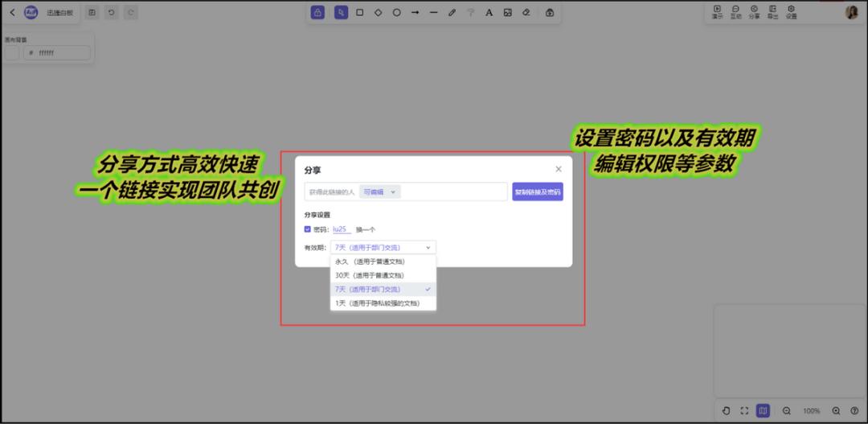Select the diamond shape tool

[x=378, y=12]
